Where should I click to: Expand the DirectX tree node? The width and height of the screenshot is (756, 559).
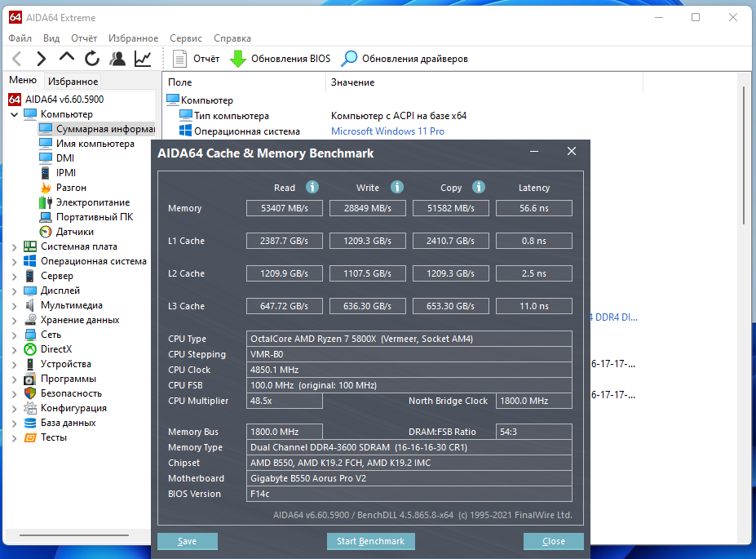coord(15,349)
